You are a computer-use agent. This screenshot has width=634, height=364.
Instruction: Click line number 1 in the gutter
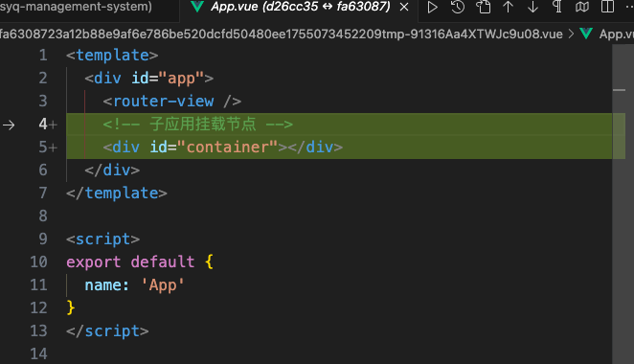43,55
